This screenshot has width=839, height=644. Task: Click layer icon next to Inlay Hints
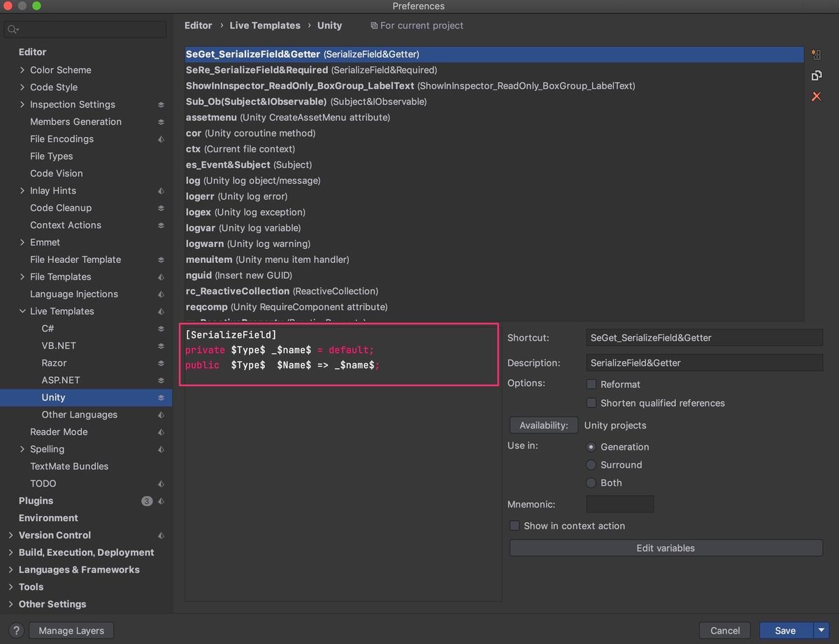(161, 191)
